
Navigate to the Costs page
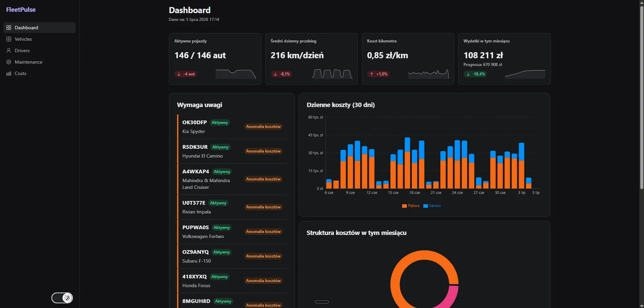[x=39, y=73]
